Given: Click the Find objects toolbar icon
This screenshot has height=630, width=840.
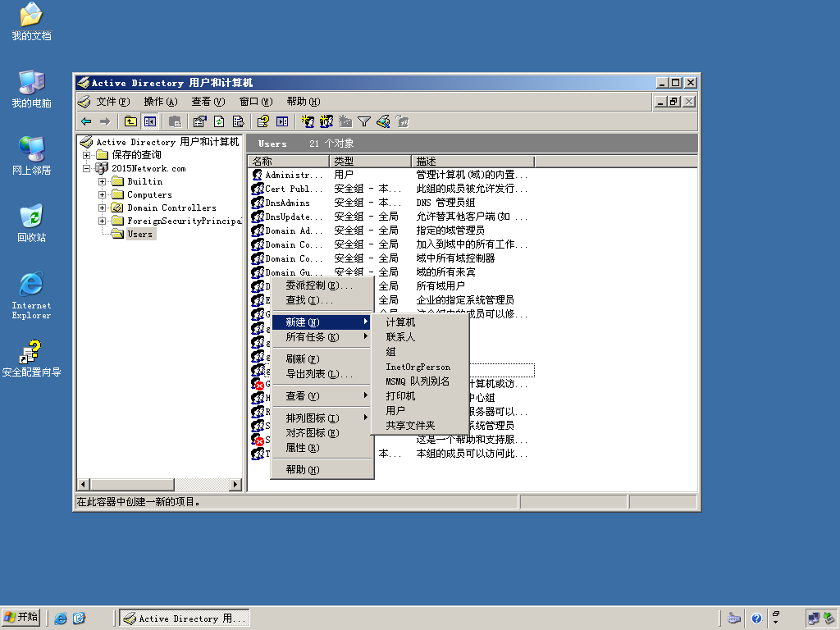Looking at the screenshot, I should [383, 121].
